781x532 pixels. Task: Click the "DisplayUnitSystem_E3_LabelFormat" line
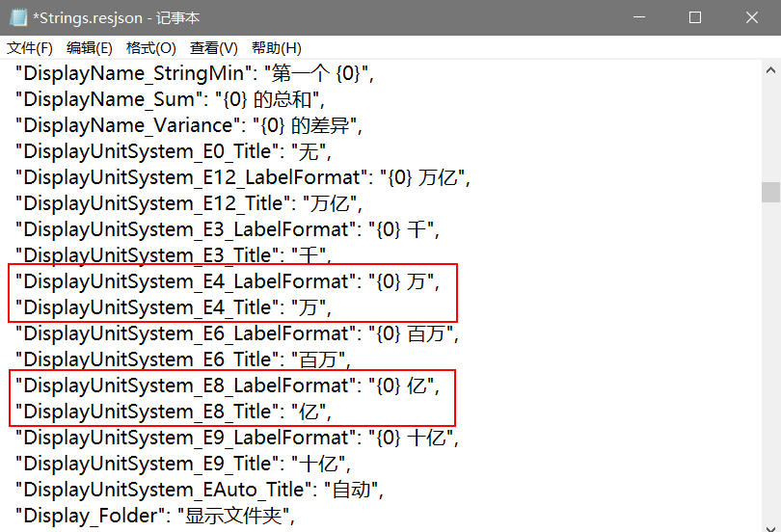(228, 230)
